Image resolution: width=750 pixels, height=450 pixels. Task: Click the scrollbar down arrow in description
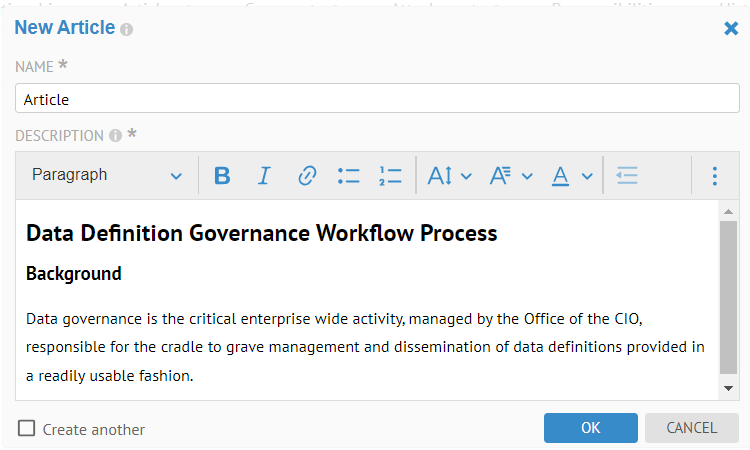pyautogui.click(x=728, y=388)
